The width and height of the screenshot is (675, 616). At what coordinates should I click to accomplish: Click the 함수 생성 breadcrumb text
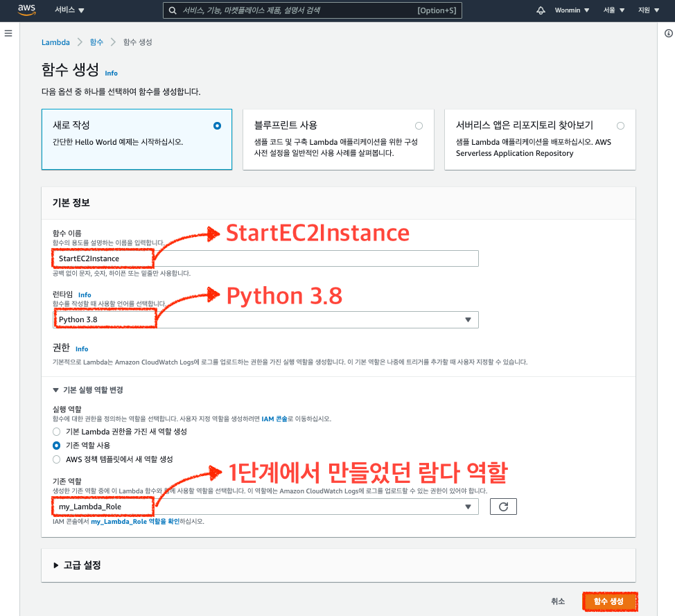(138, 42)
